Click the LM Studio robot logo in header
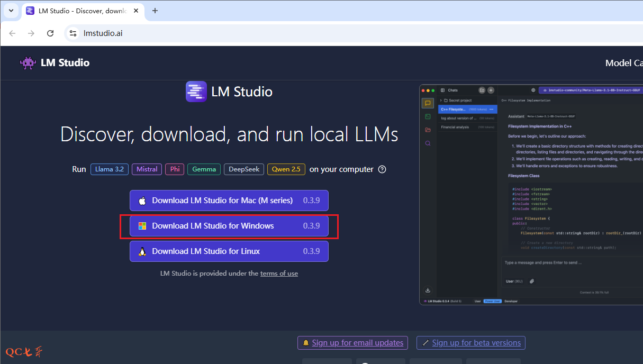Image resolution: width=643 pixels, height=364 pixels. [28, 63]
